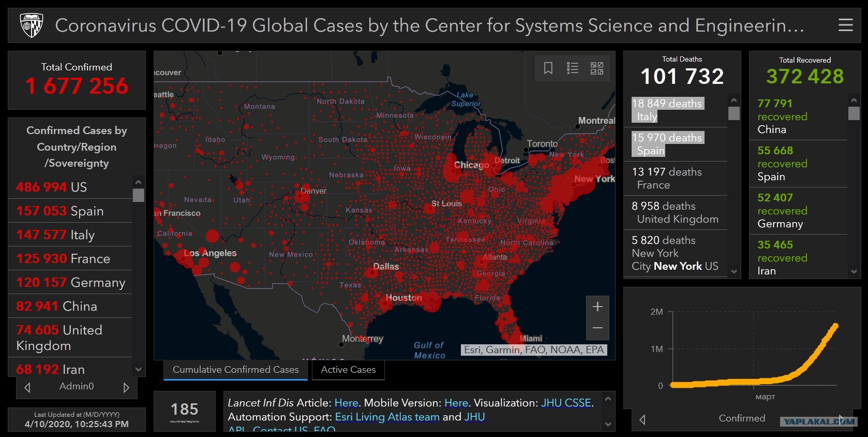This screenshot has width=868, height=437.
Task: Select Germany with 120 157 confirmed cases
Action: coord(70,282)
